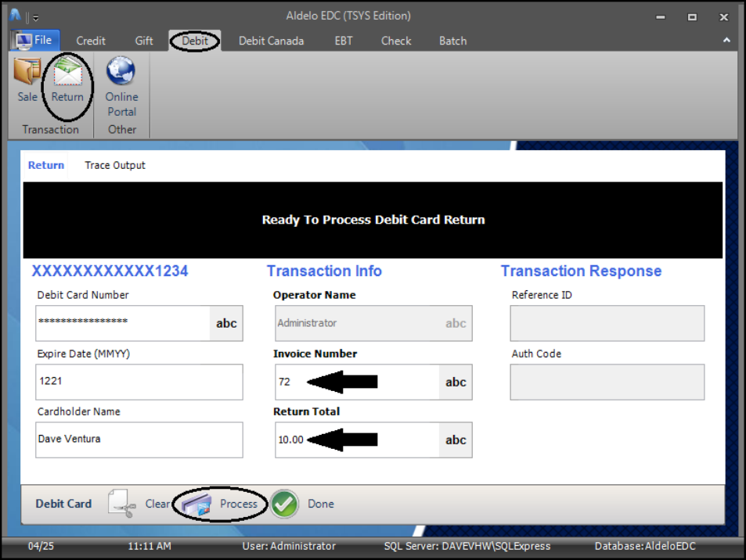Click the masked card number XXXXXXXXXXXX1234

click(x=110, y=271)
